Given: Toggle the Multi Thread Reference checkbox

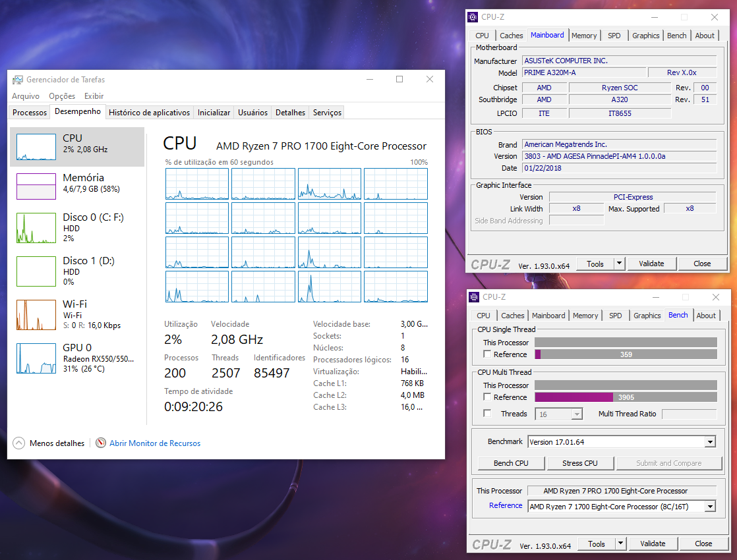Looking at the screenshot, I should (x=487, y=397).
